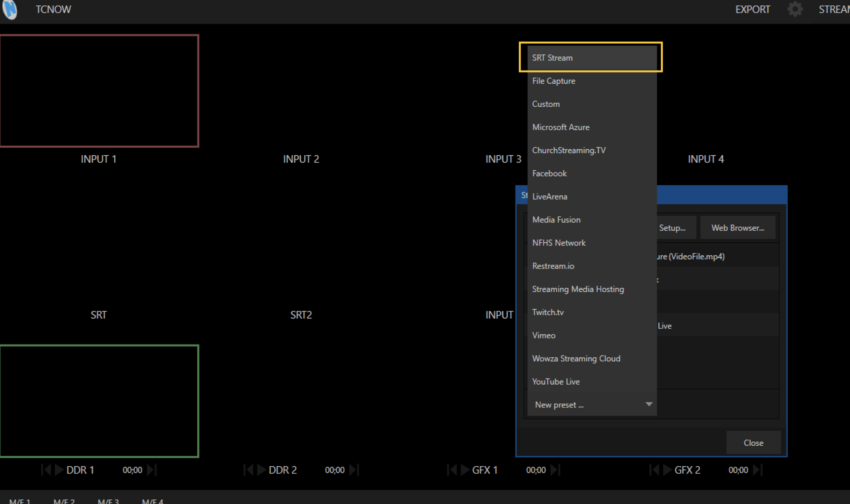Click the NewTek logo icon
850x504 pixels.
(10, 9)
